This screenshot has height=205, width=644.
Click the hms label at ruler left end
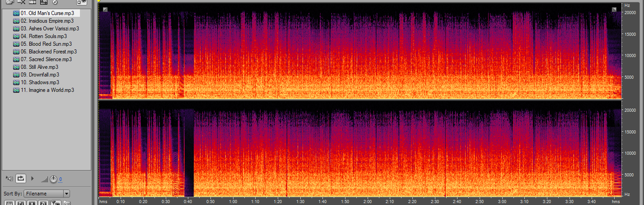(x=103, y=202)
